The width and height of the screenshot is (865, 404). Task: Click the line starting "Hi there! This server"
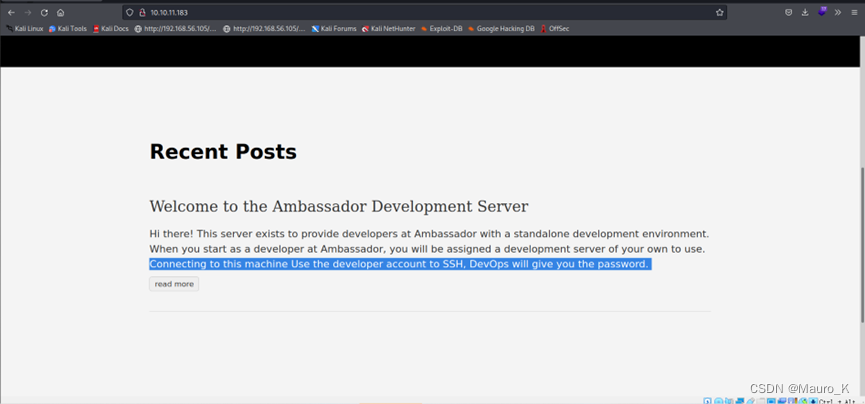click(429, 234)
